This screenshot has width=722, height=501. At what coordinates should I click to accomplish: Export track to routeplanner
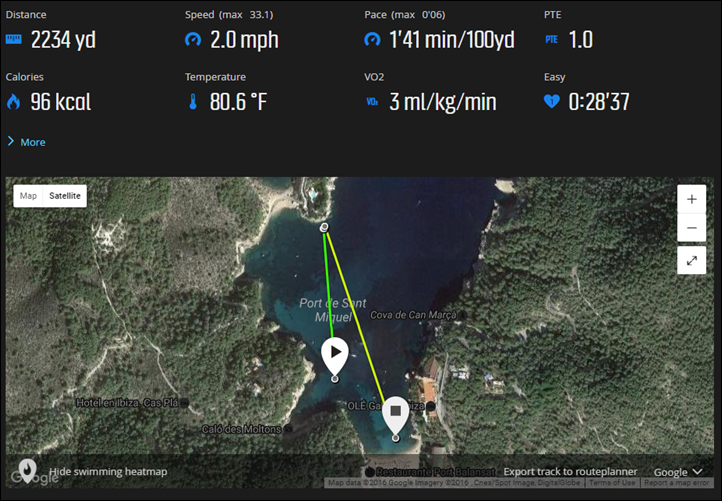click(x=570, y=472)
